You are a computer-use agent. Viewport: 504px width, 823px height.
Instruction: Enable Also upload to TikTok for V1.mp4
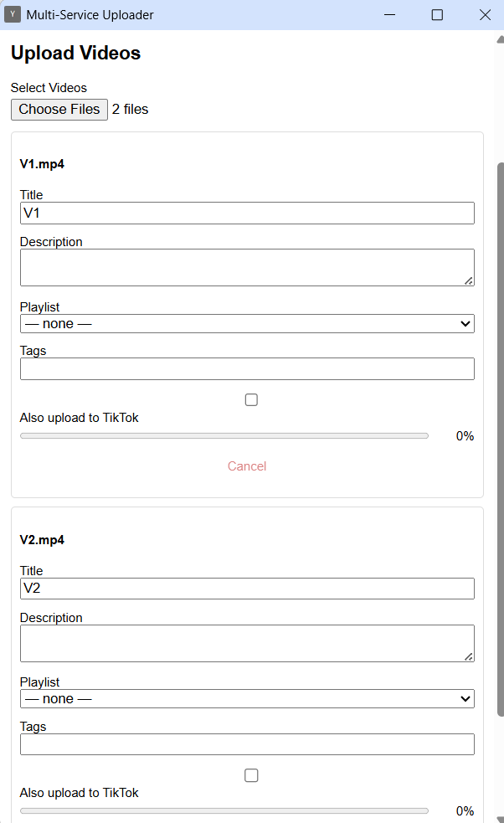tap(251, 400)
